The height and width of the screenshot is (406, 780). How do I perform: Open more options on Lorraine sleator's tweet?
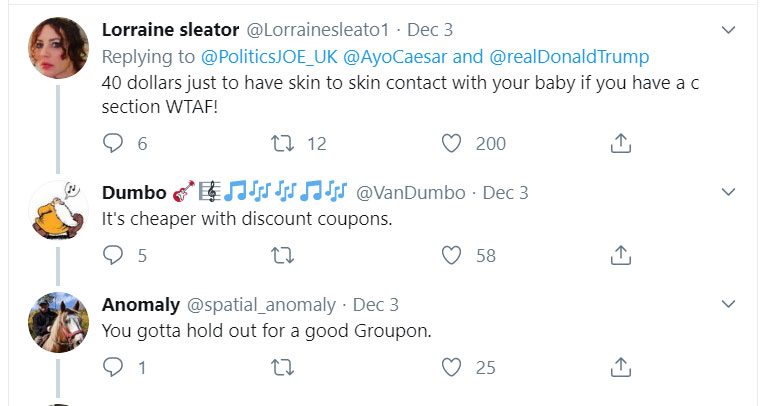pyautogui.click(x=728, y=31)
